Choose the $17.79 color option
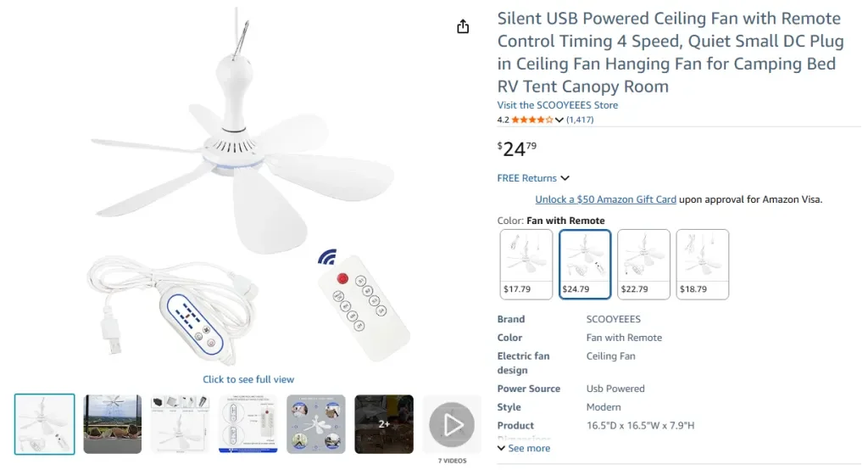The image size is (868, 470). point(526,264)
